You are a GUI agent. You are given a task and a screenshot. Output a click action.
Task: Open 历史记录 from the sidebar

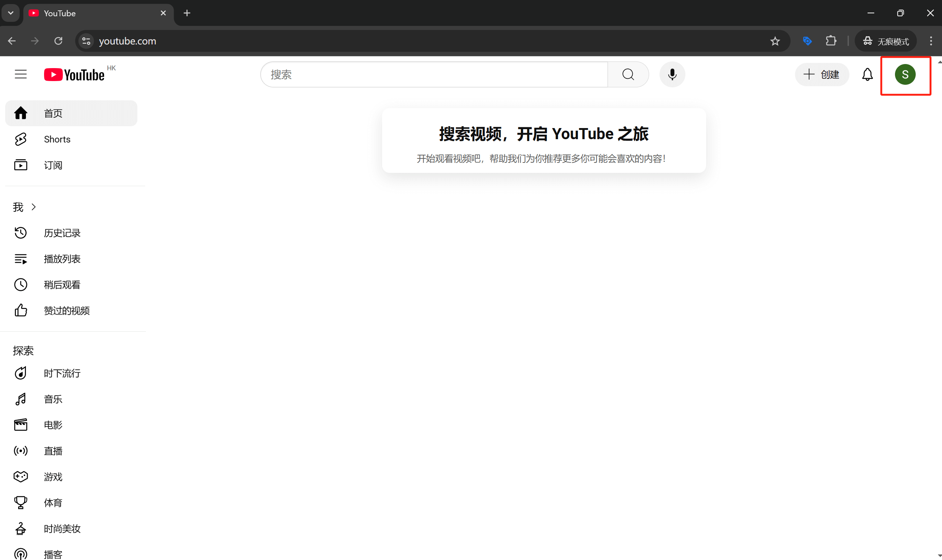tap(62, 233)
